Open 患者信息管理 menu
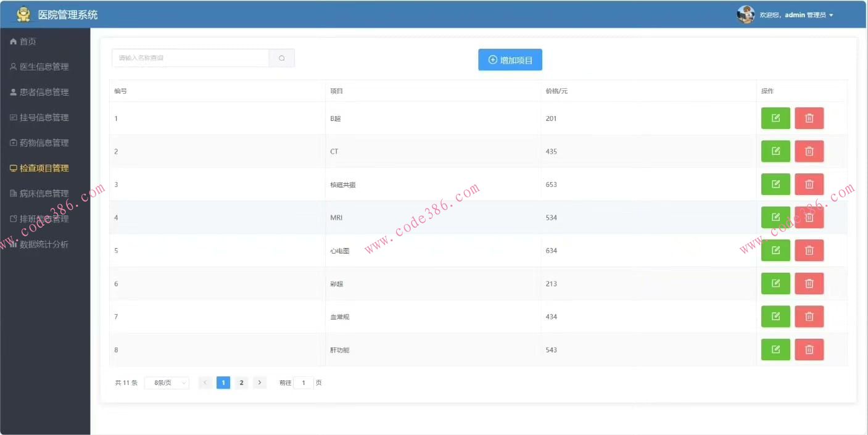 pos(45,92)
